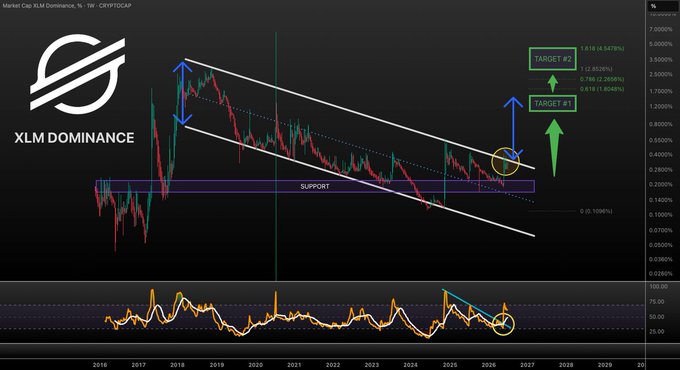Click the RSI 100.00 scale label
Image resolution: width=680 pixels, height=370 pixels.
[658, 287]
